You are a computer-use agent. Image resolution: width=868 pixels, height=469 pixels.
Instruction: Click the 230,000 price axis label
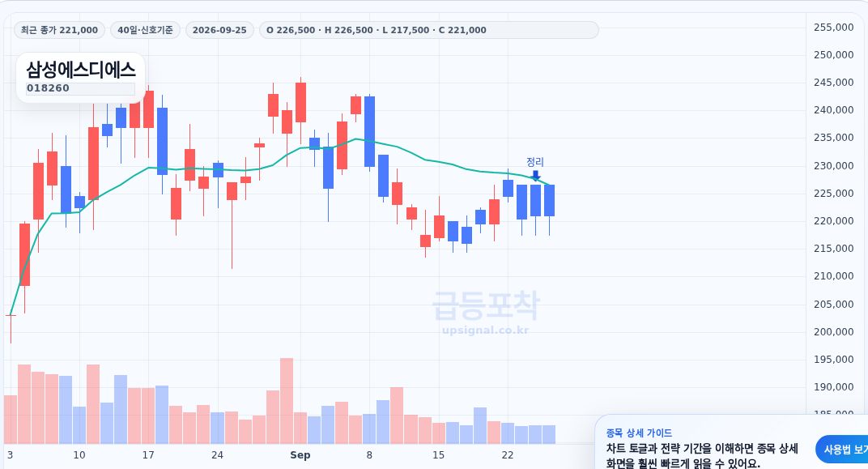[834, 165]
